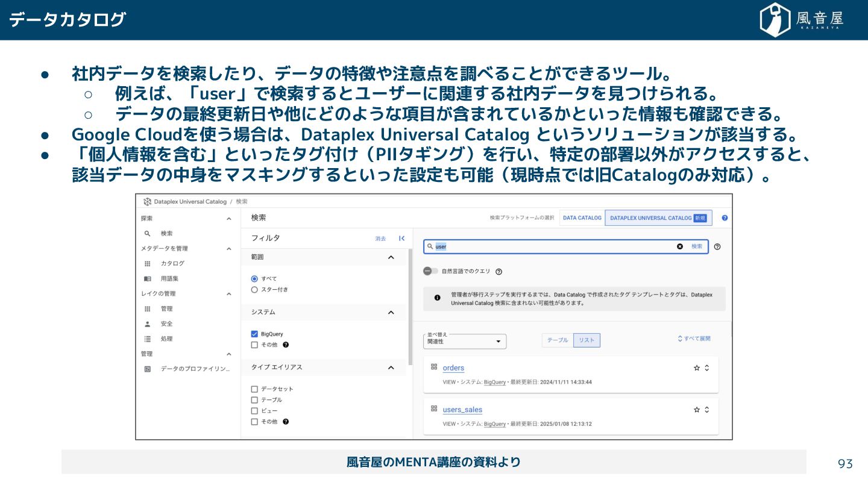Image resolution: width=868 pixels, height=488 pixels.
Task: Click the Dataplex Universal Catalog logo icon
Action: [x=147, y=201]
